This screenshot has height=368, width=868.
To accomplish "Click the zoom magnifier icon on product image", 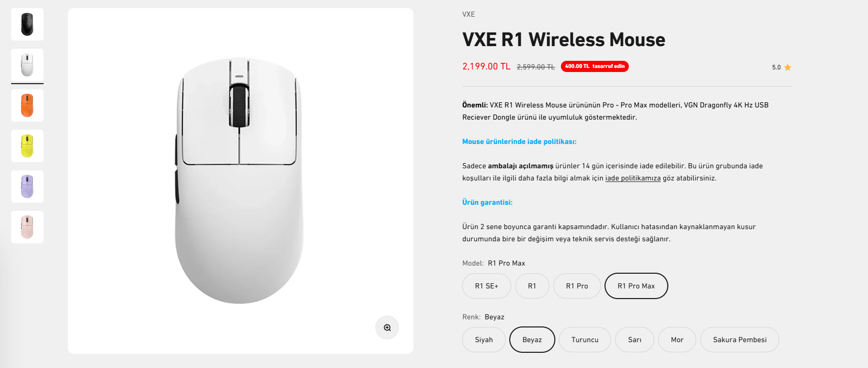I will [x=387, y=327].
